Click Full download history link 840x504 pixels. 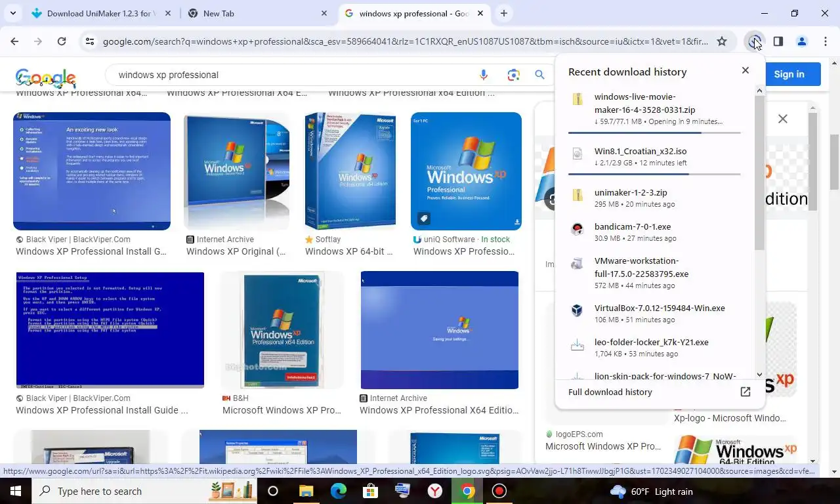point(610,392)
